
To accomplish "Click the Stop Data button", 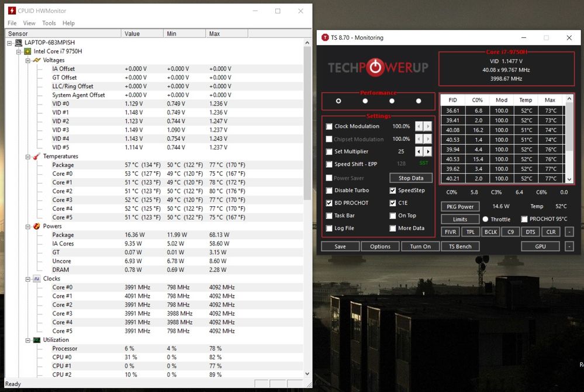I will click(411, 178).
